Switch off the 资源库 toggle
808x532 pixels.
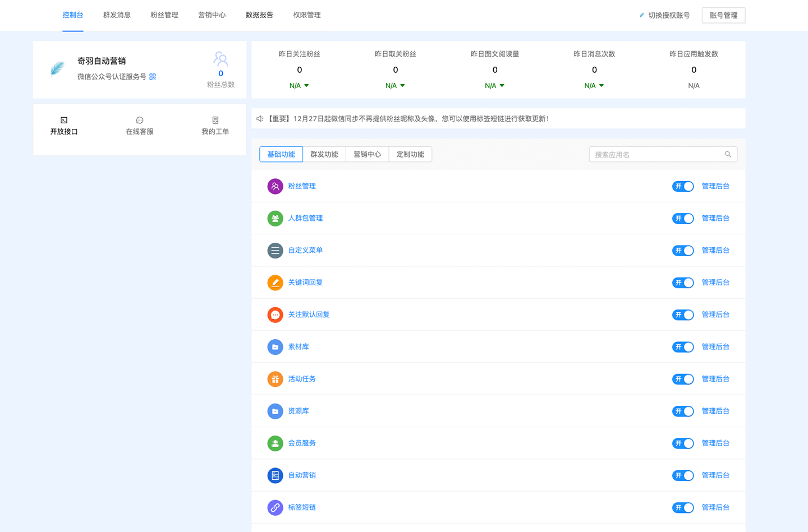pyautogui.click(x=683, y=411)
